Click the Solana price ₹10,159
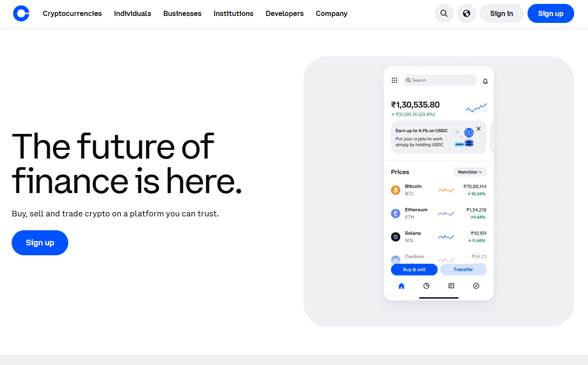This screenshot has width=588, height=365. click(x=478, y=233)
